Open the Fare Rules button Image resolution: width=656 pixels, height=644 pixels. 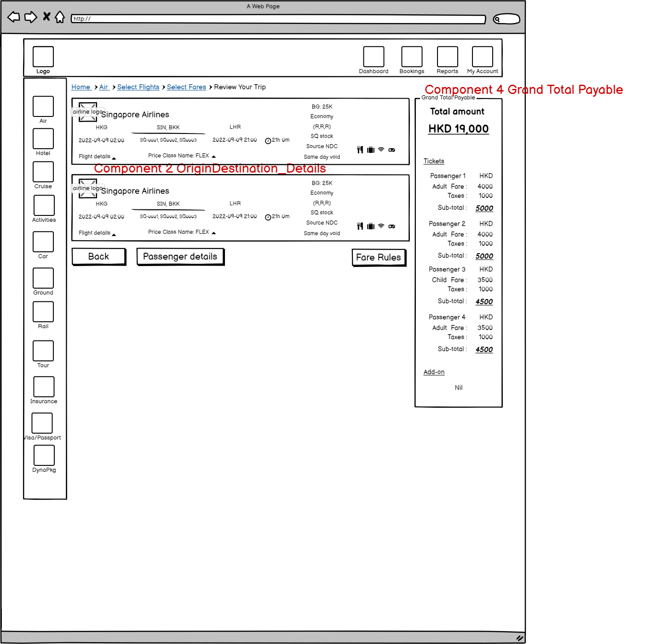(x=378, y=257)
